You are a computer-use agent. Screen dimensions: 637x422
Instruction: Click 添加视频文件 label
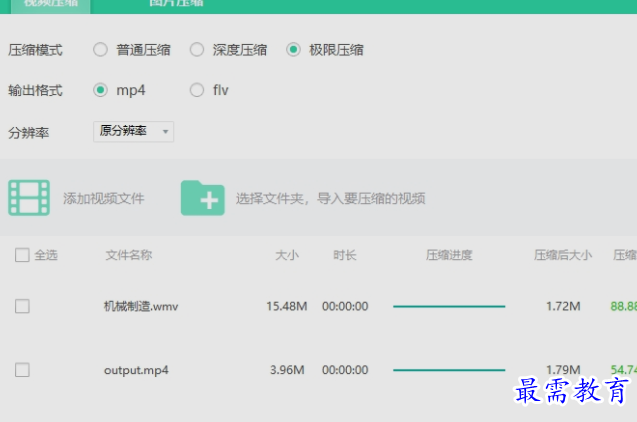point(104,199)
